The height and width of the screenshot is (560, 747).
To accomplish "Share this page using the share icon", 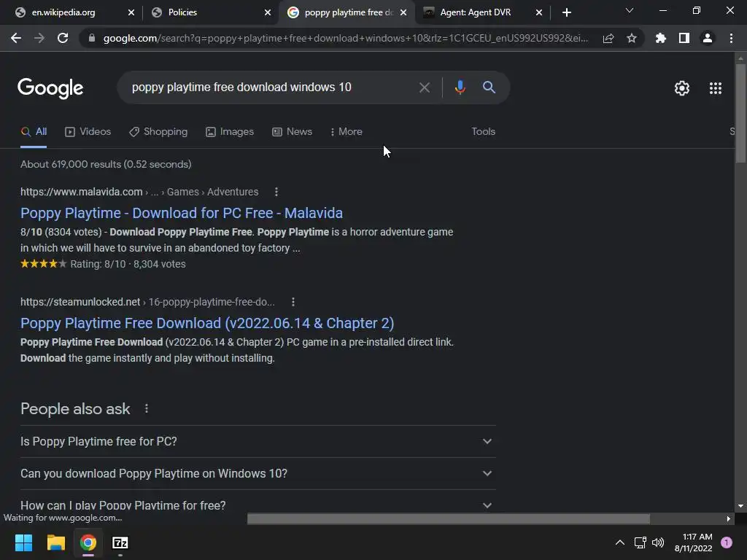I will 608,38.
